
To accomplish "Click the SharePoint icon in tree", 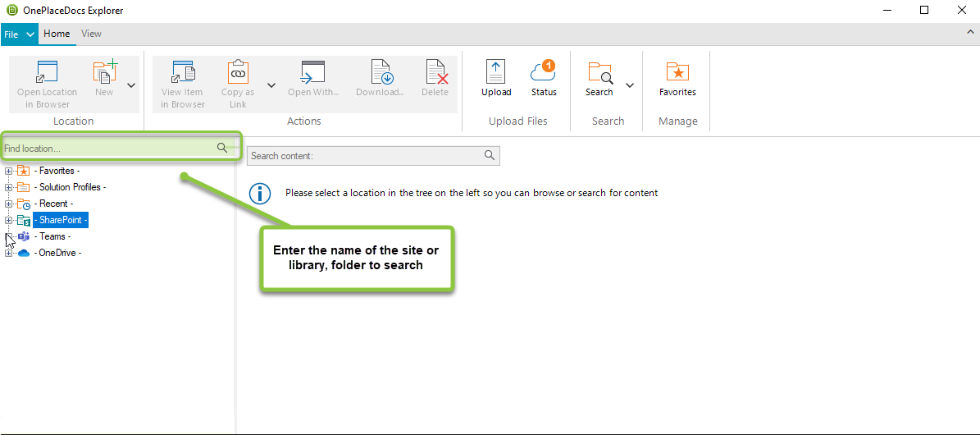I will 24,220.
